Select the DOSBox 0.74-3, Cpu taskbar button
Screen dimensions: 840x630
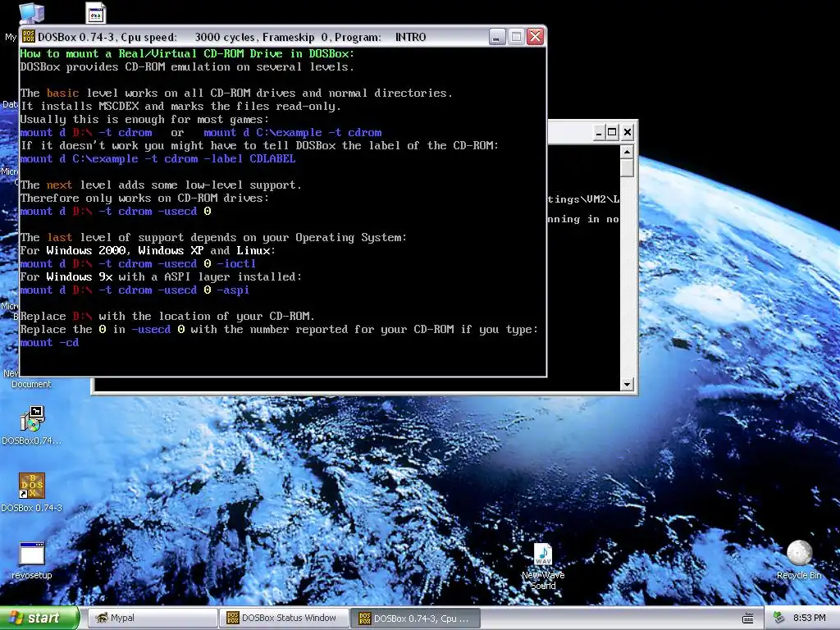click(416, 619)
